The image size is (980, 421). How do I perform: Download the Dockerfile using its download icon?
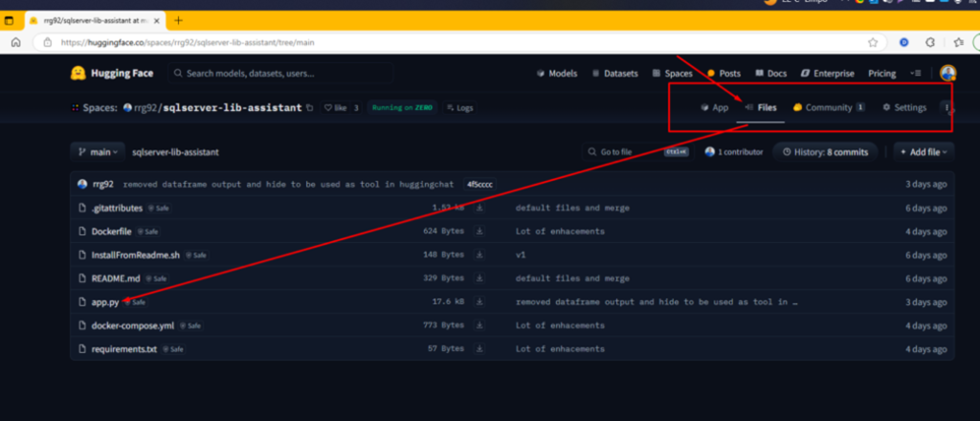(x=479, y=231)
